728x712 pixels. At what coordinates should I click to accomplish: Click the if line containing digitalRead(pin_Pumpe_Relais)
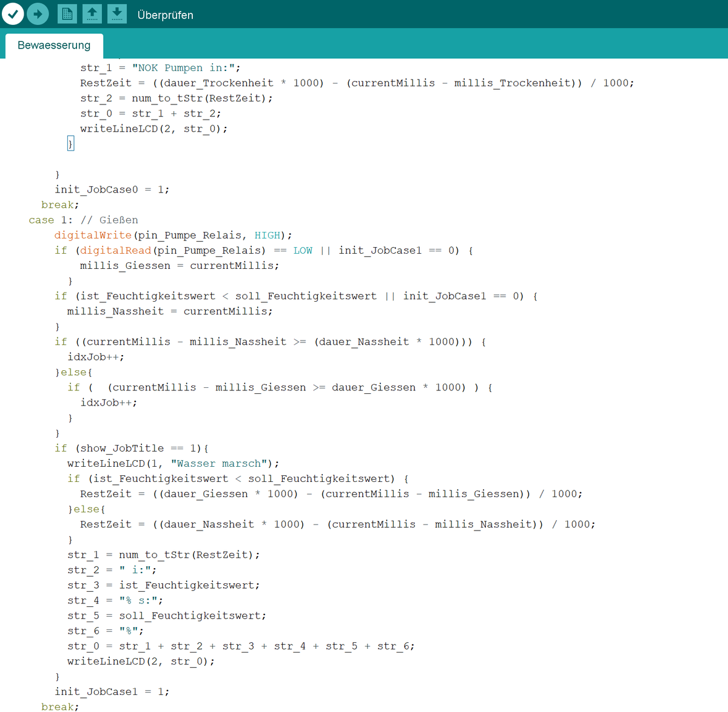pos(264,250)
